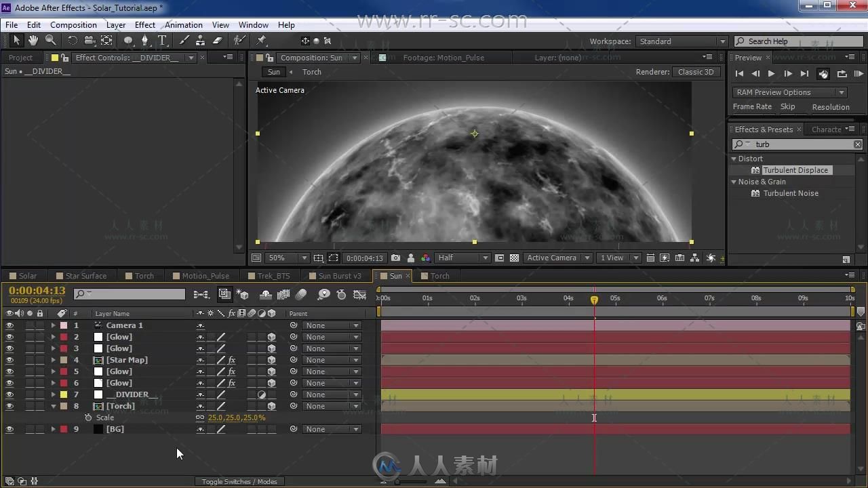868x488 pixels.
Task: Select the Clone Stamp tool
Action: click(200, 41)
